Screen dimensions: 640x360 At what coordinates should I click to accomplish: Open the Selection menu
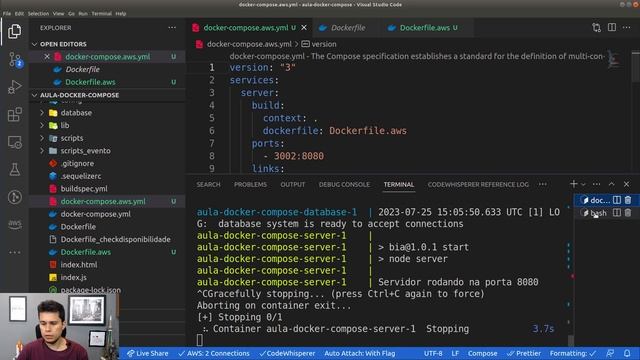click(x=38, y=13)
